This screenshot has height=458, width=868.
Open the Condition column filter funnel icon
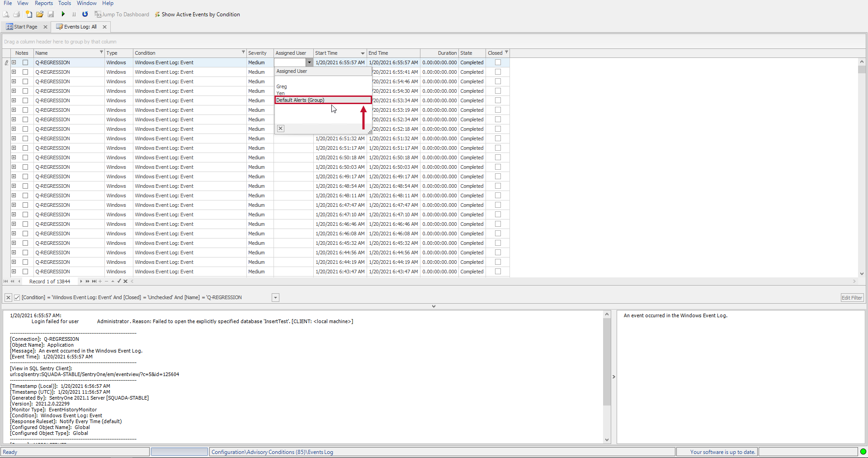coord(243,52)
